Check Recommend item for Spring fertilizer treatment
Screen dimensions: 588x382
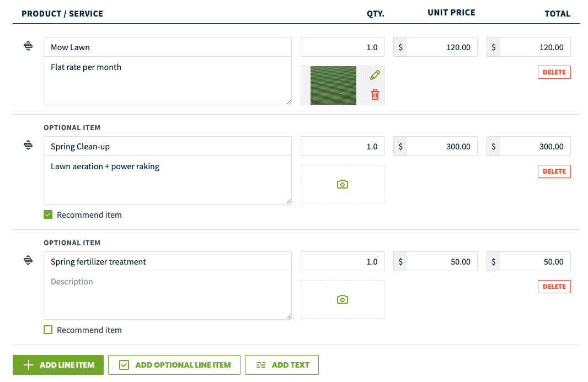48,330
